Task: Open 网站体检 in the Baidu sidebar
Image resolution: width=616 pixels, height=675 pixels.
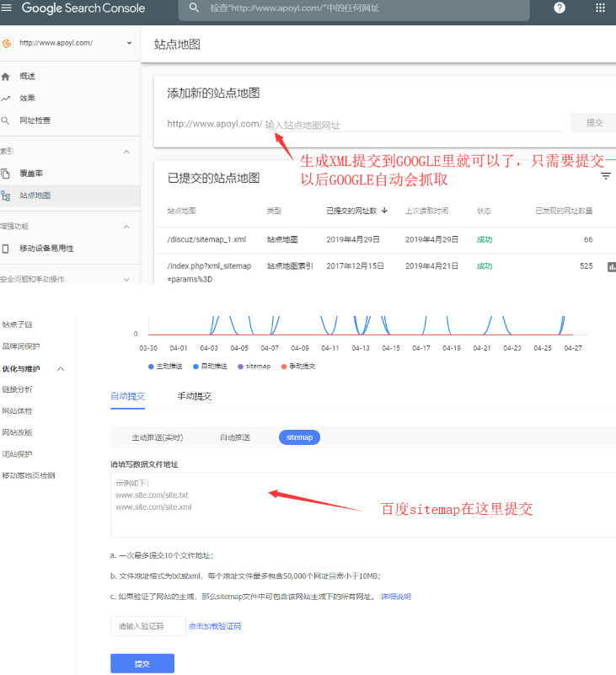Action: pos(17,411)
